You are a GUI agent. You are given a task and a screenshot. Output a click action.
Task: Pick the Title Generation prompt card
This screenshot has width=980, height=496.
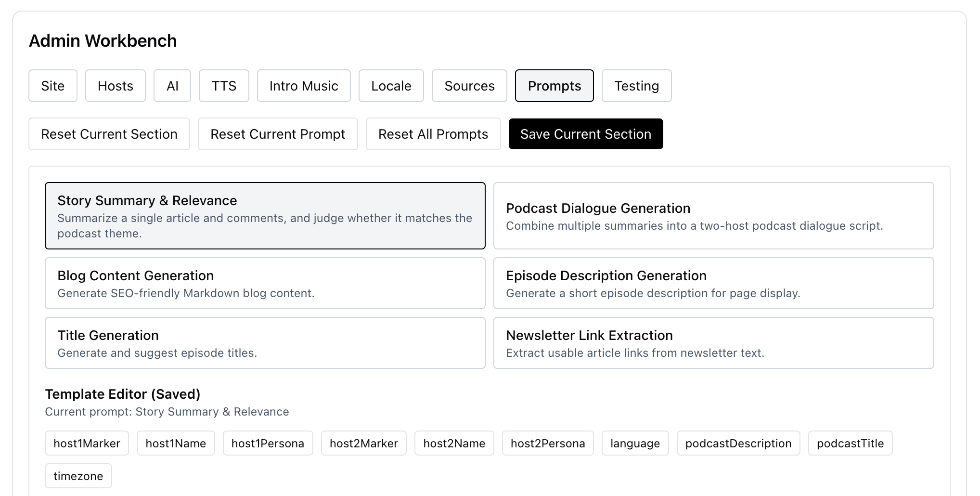265,343
